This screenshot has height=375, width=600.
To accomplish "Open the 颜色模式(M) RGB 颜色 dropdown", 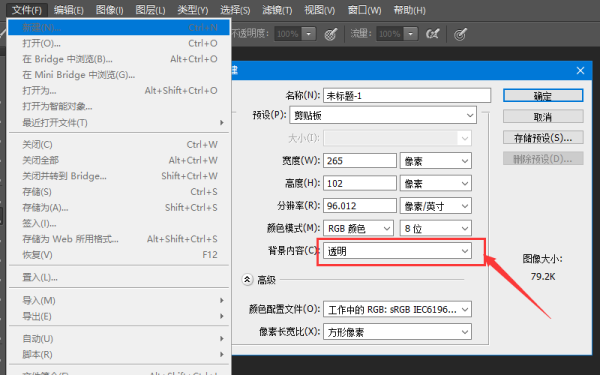I will click(x=358, y=228).
